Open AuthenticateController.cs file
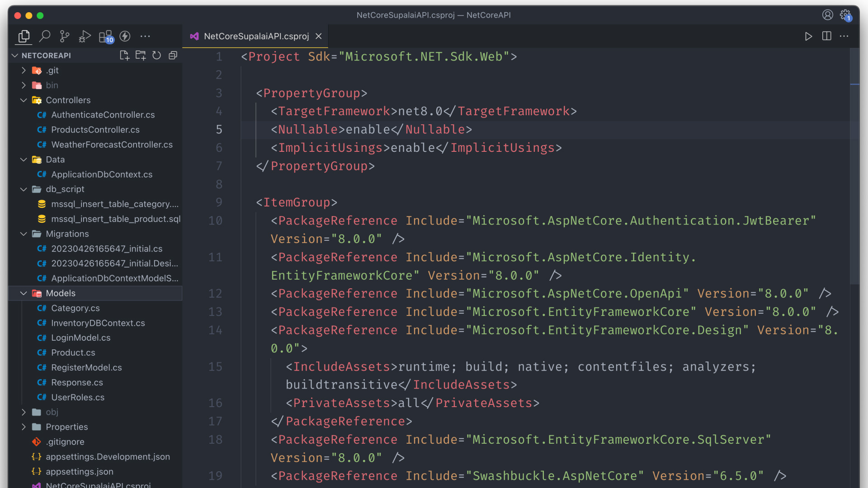The height and width of the screenshot is (488, 868). [x=95, y=115]
